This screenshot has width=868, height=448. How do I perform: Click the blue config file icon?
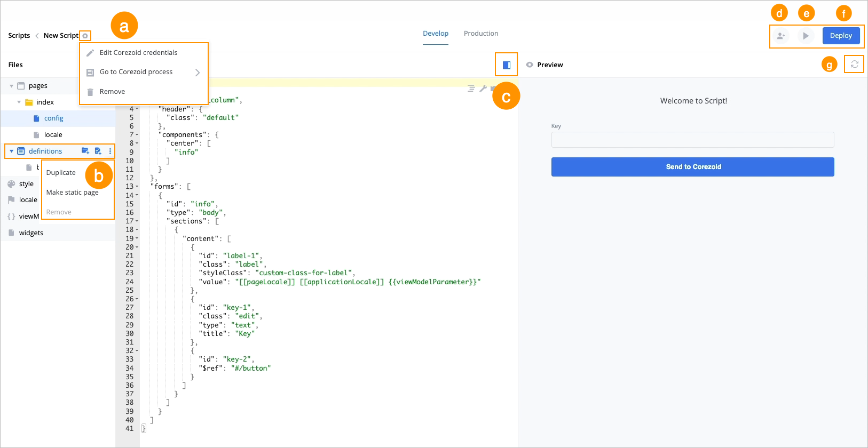coord(36,118)
